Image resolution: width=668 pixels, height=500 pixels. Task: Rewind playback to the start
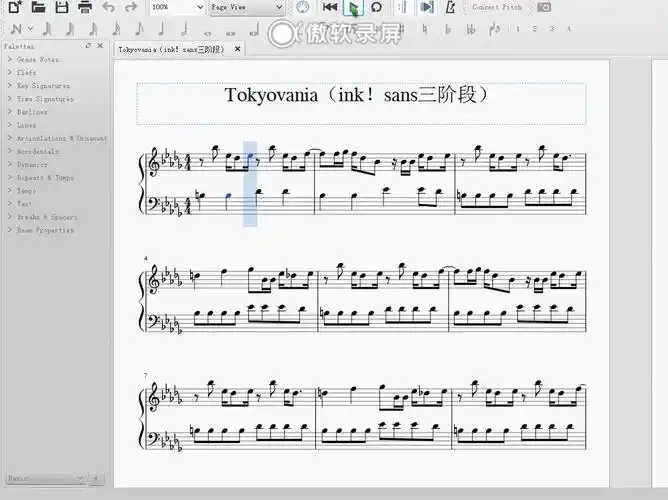(330, 7)
